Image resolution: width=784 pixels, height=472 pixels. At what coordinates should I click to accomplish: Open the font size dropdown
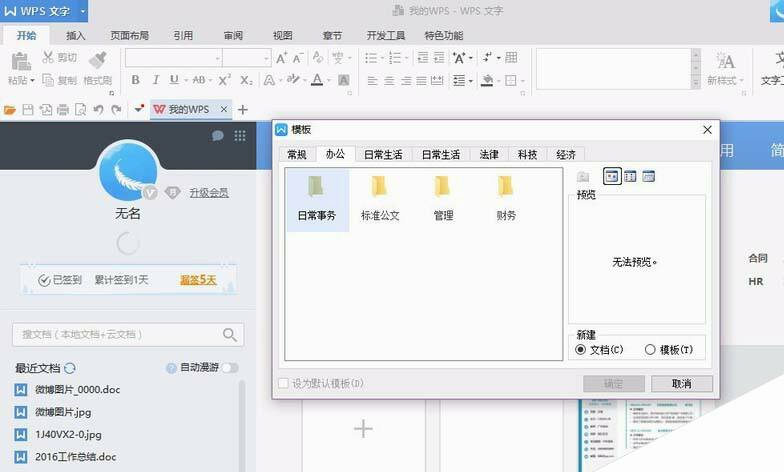(266, 58)
